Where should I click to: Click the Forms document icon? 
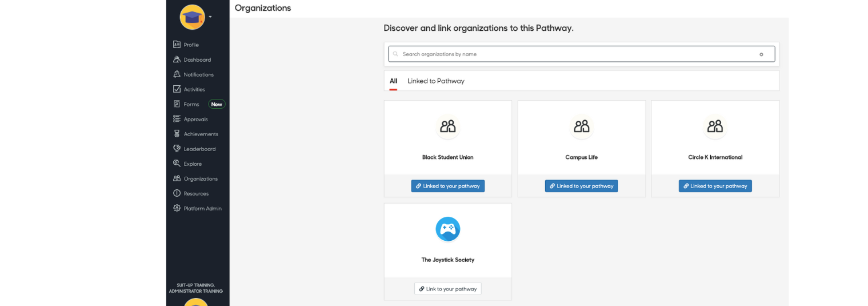point(177,104)
